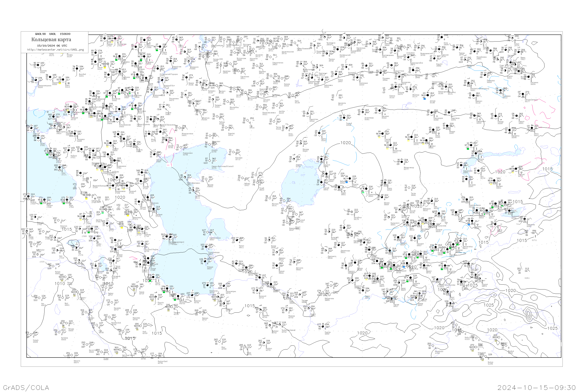The height and width of the screenshot is (392, 588).
Task: Click the Кольцевая карта map title
Action: coord(51,40)
